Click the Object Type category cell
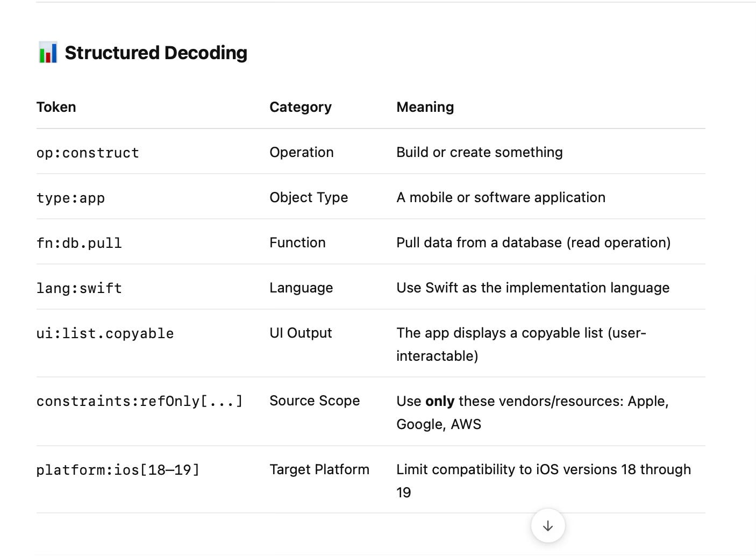 (309, 197)
